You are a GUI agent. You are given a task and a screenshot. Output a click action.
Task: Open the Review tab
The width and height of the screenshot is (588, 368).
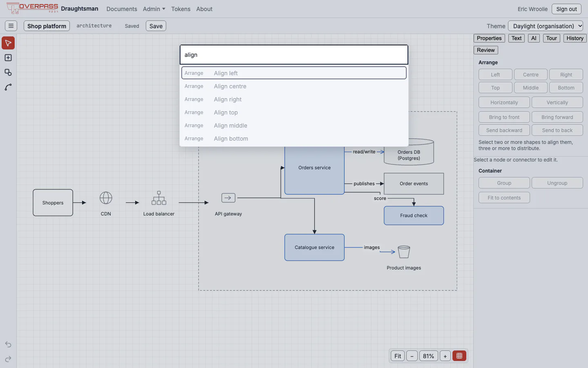(x=486, y=50)
